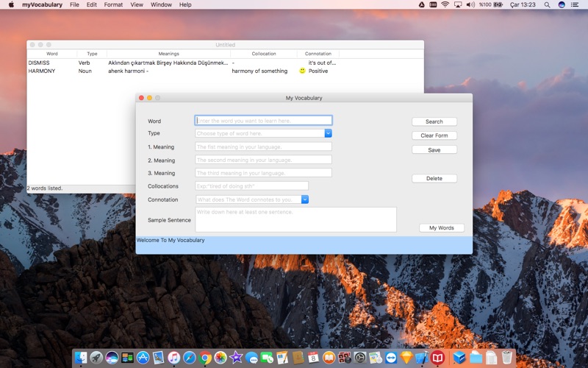Click the Collocations text field

pos(251,186)
